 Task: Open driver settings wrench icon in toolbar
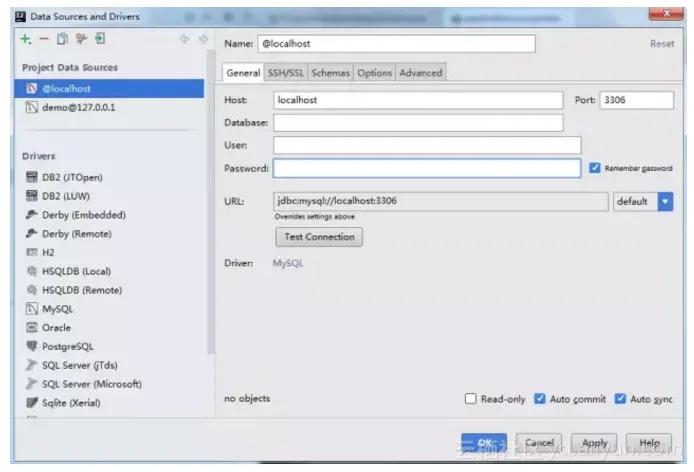81,39
